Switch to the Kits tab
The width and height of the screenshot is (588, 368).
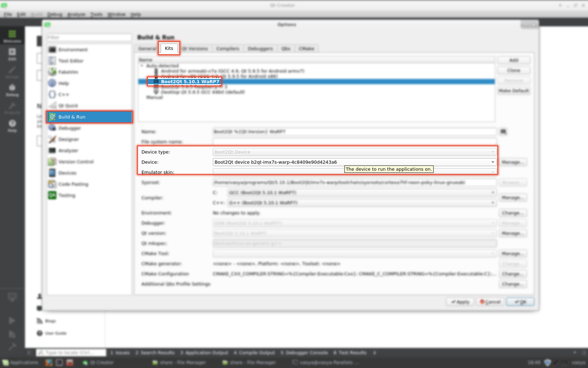pyautogui.click(x=169, y=48)
